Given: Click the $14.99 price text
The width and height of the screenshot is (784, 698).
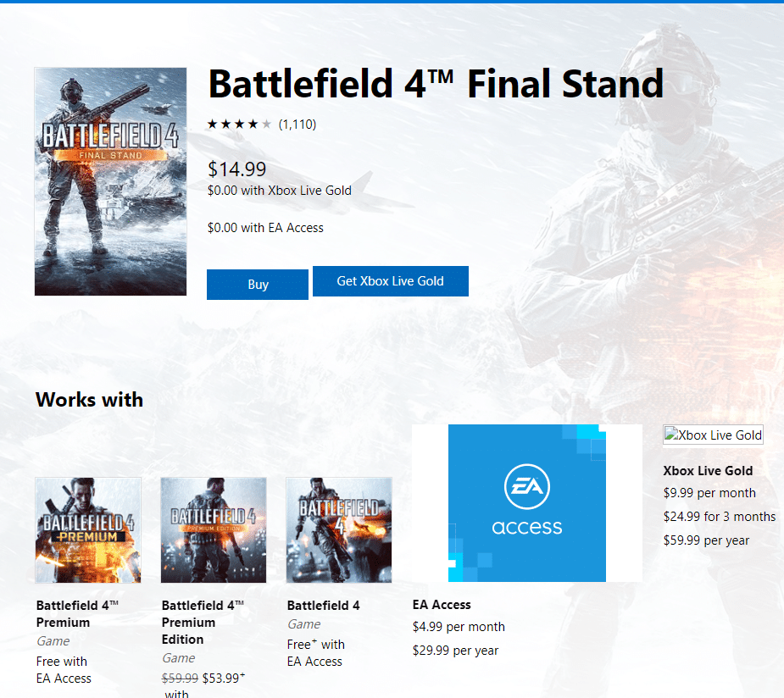Looking at the screenshot, I should pyautogui.click(x=236, y=169).
